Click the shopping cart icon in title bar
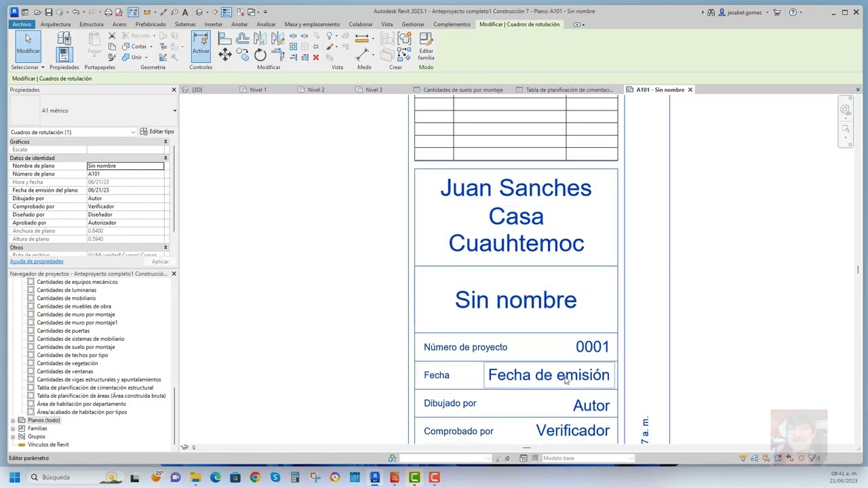868x488 pixels. coord(777,12)
